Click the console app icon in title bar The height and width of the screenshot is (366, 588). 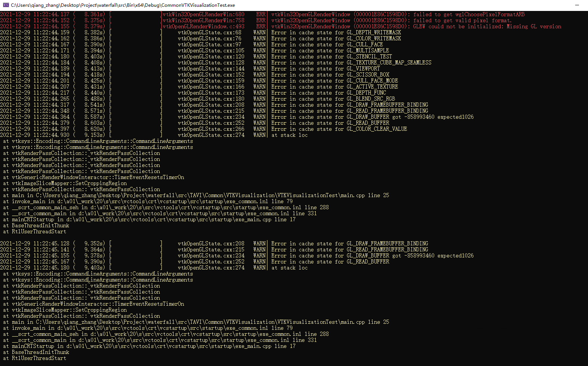click(6, 5)
